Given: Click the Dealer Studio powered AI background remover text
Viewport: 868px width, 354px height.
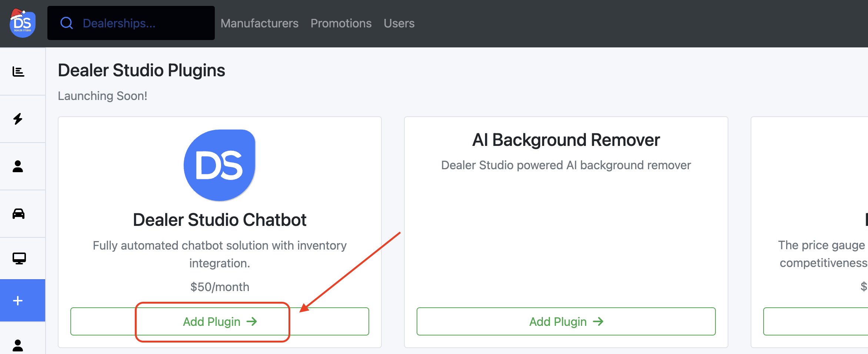Looking at the screenshot, I should tap(566, 165).
